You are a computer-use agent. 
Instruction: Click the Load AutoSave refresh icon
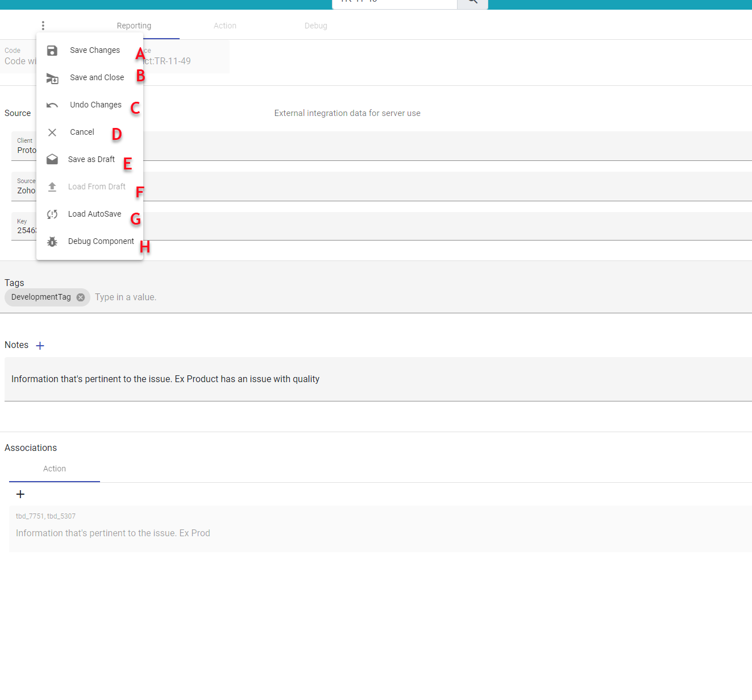(52, 214)
